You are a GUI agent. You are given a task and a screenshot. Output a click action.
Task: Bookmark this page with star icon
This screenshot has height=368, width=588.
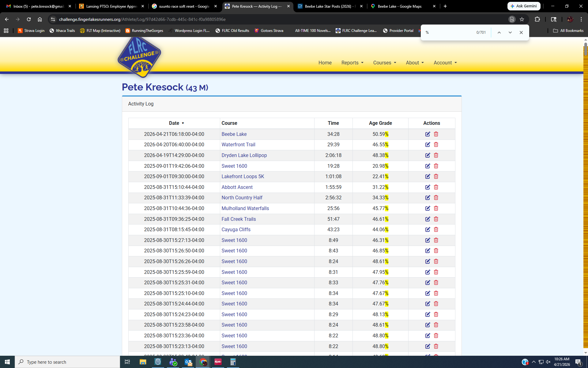[522, 19]
